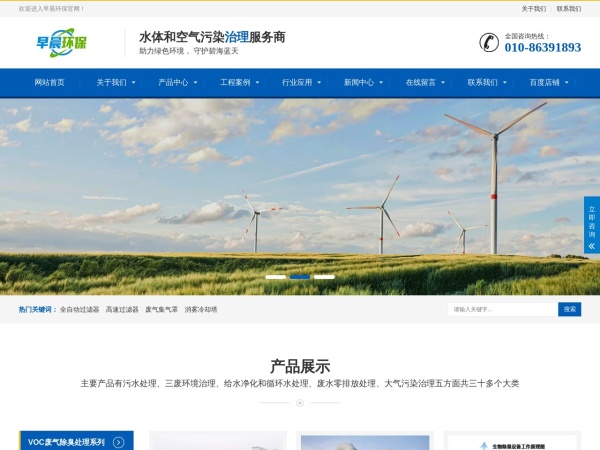Open 新闻中心 navigation menu item

[x=359, y=82]
